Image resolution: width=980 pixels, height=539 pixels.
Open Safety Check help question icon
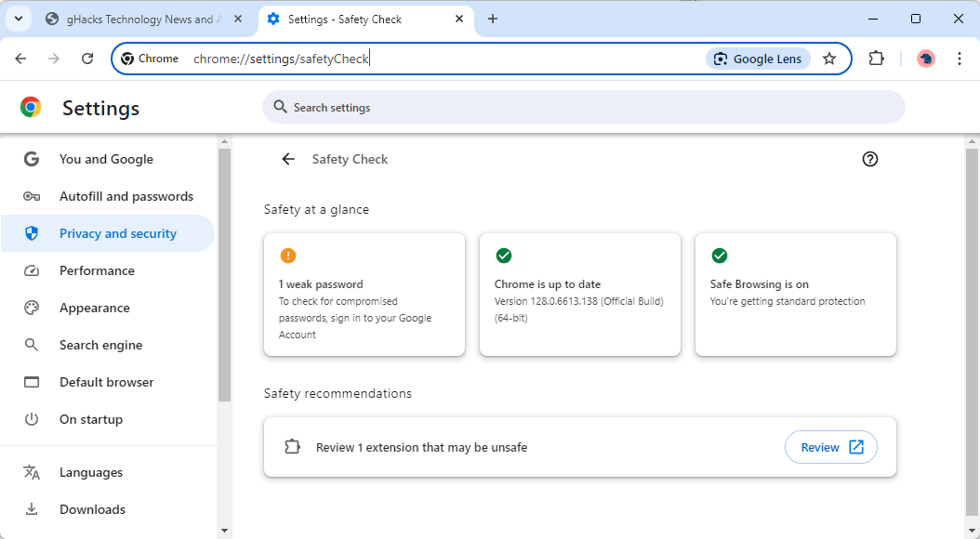click(870, 159)
